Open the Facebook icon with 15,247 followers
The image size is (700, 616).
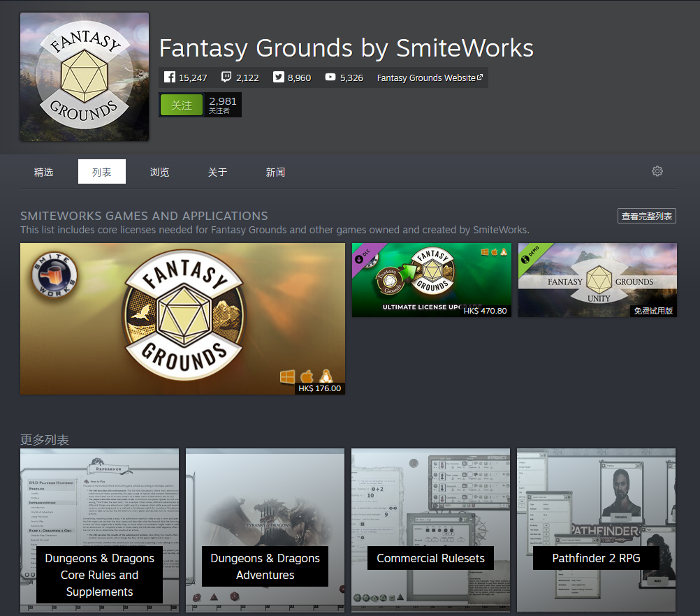(x=170, y=78)
